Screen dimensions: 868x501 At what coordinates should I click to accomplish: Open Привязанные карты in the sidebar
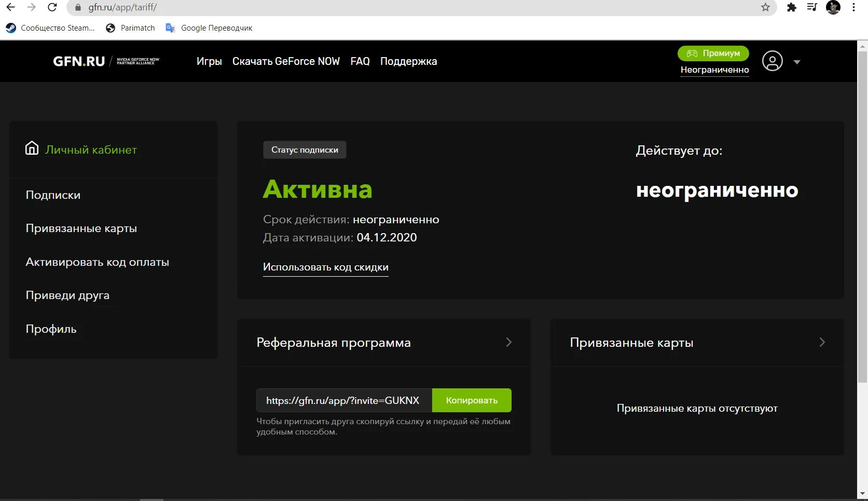(x=81, y=228)
